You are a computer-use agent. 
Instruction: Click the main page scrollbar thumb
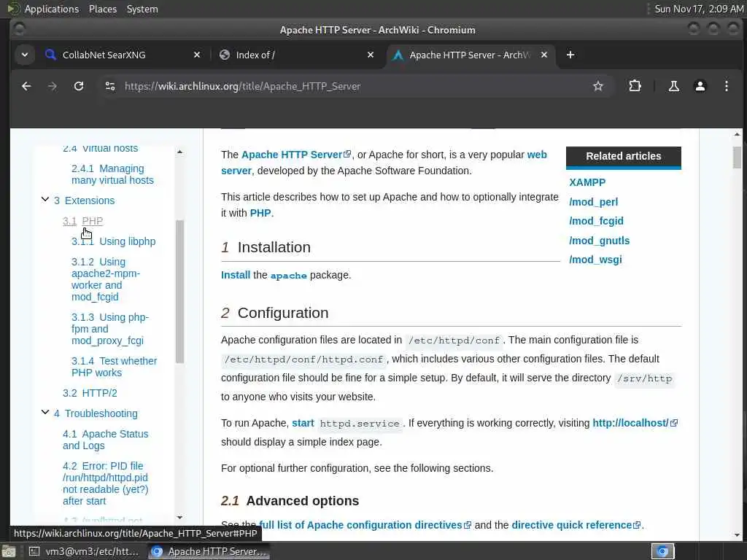(737, 157)
